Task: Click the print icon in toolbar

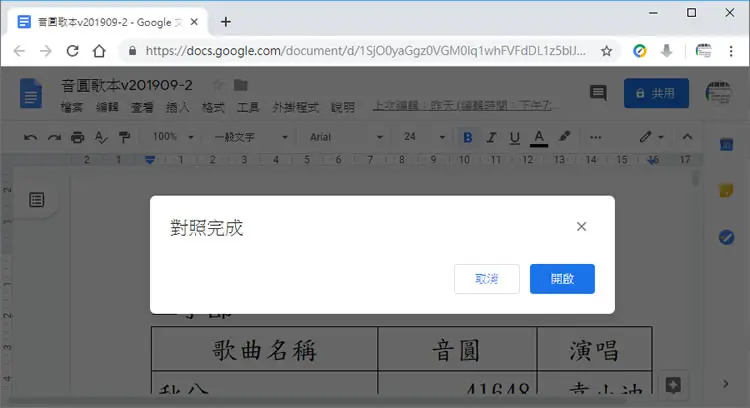Action: tap(77, 137)
